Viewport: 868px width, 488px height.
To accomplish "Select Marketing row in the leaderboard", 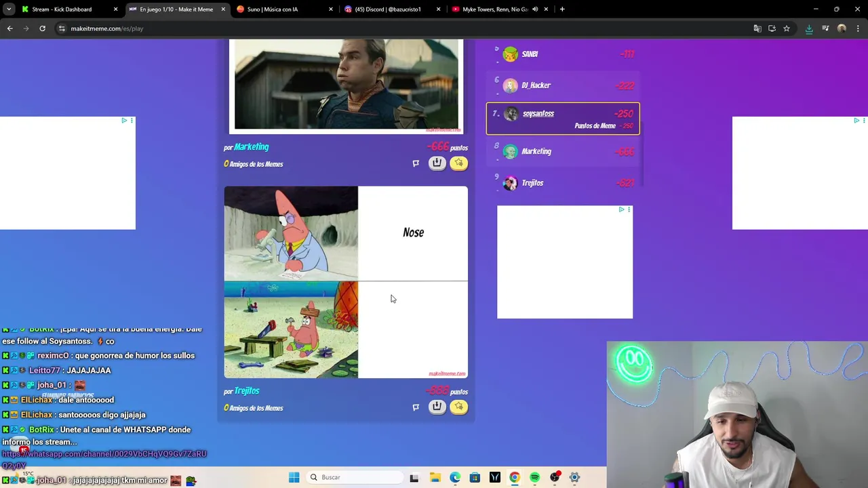I will click(x=563, y=152).
